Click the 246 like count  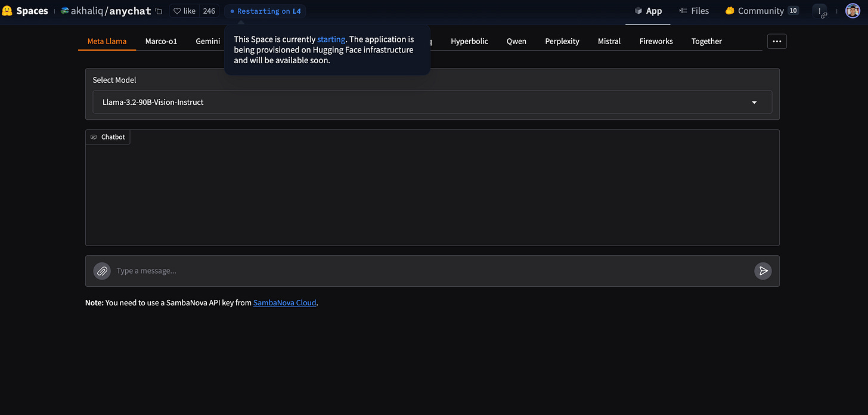(x=209, y=11)
